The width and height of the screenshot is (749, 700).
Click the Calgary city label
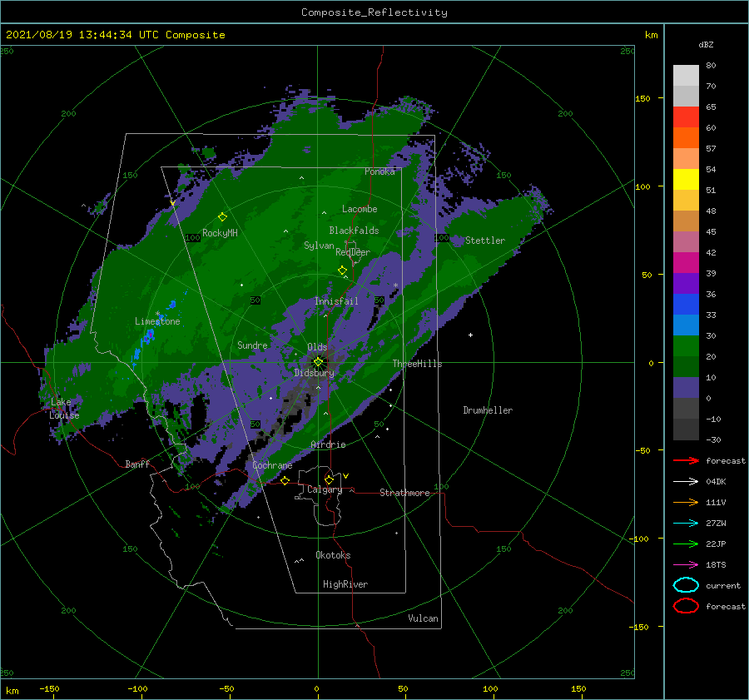click(325, 489)
